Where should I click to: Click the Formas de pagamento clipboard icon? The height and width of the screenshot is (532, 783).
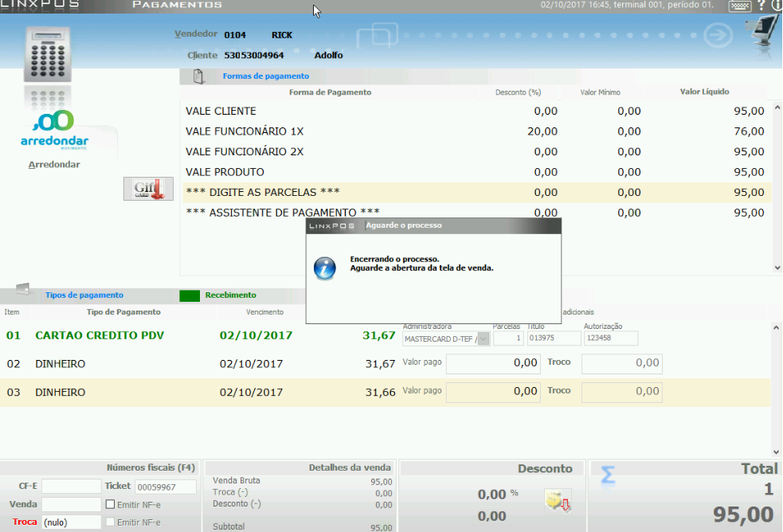pyautogui.click(x=199, y=76)
